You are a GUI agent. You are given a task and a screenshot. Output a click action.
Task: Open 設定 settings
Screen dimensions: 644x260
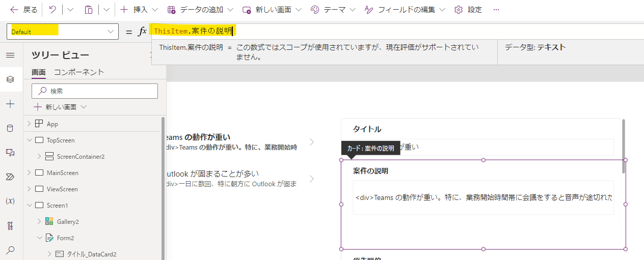click(468, 10)
